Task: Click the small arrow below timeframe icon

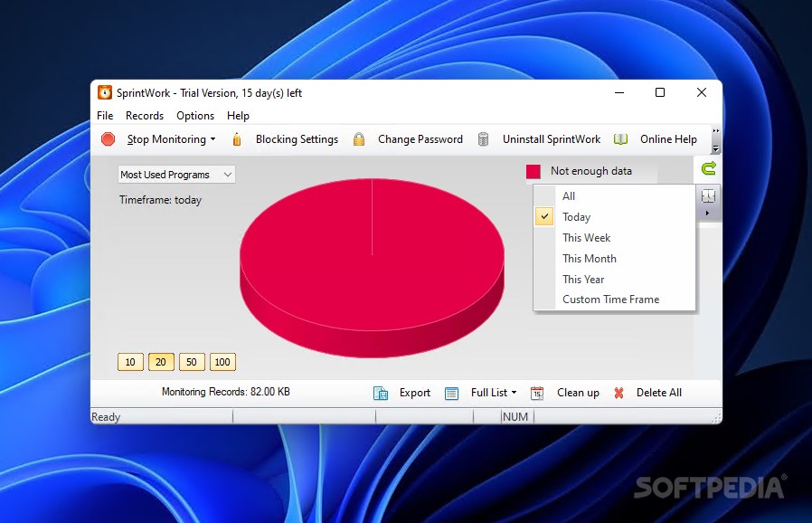Action: click(x=707, y=213)
